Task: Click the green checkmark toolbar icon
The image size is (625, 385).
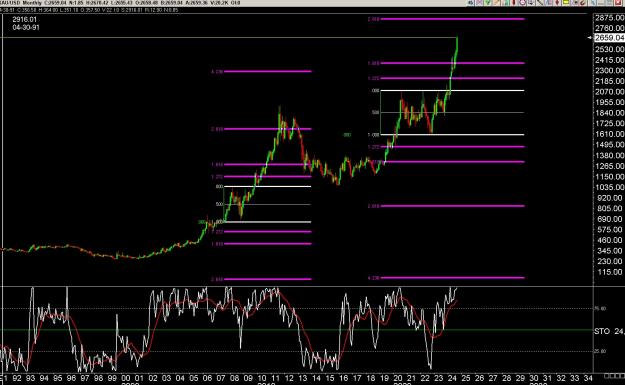Action: (487, 3)
